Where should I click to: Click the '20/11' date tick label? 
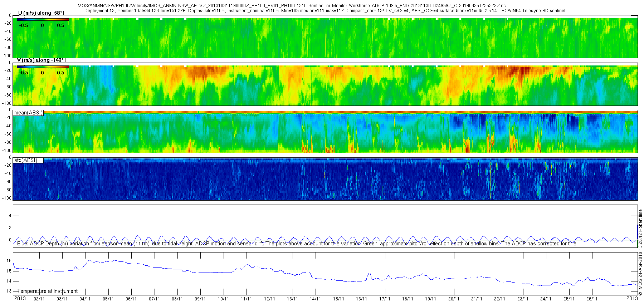tap(454, 299)
